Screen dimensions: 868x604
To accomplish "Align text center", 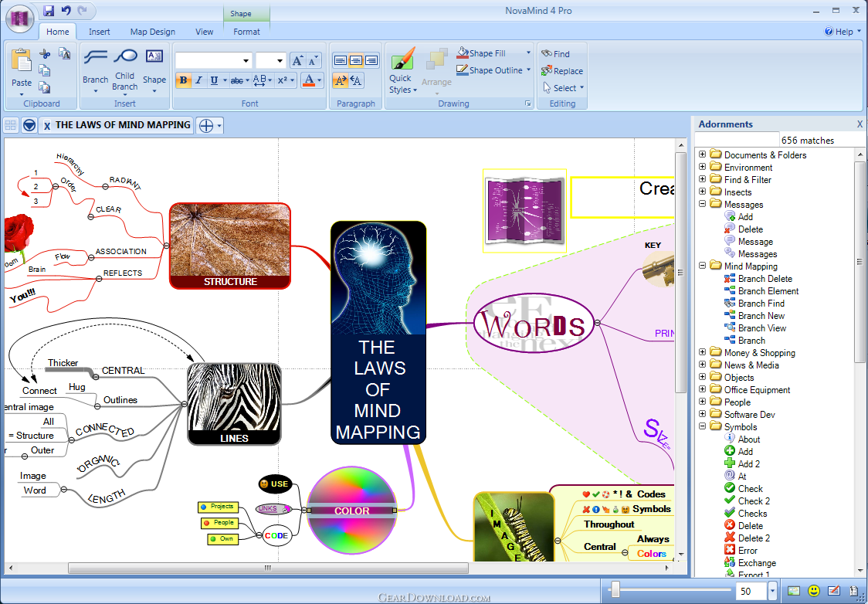I will 356,60.
